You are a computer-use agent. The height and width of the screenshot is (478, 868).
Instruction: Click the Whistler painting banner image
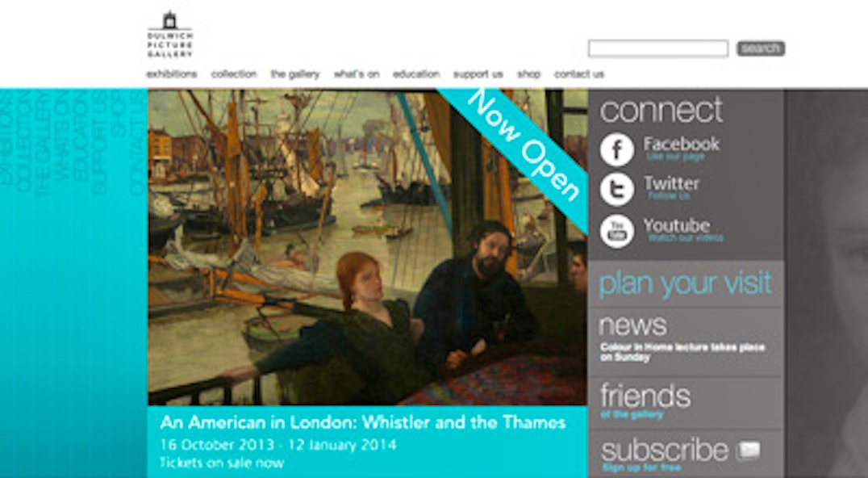tap(368, 247)
